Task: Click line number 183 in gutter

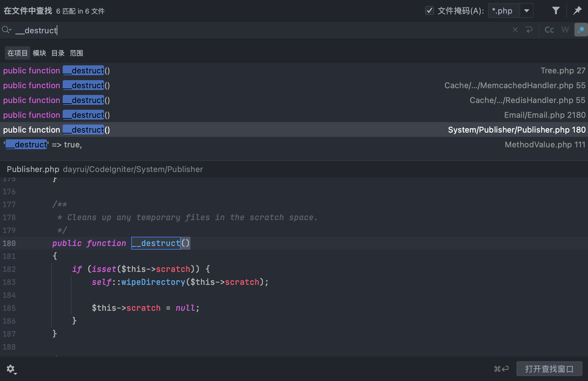Action: [x=9, y=282]
